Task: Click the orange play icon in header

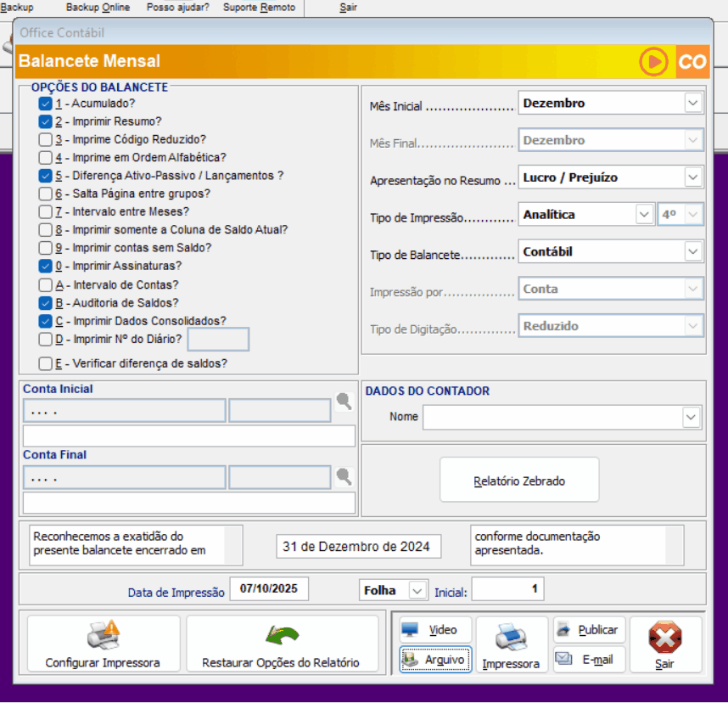Action: [654, 62]
